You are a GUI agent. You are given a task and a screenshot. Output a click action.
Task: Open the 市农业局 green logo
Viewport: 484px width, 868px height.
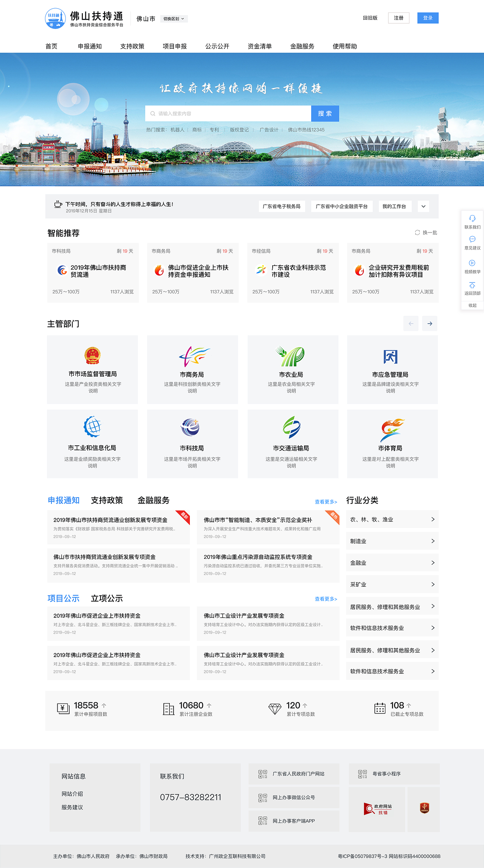(290, 356)
